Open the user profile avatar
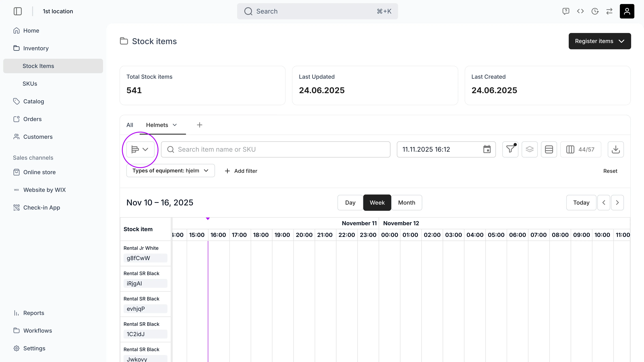This screenshot has height=362, width=644. (x=627, y=11)
